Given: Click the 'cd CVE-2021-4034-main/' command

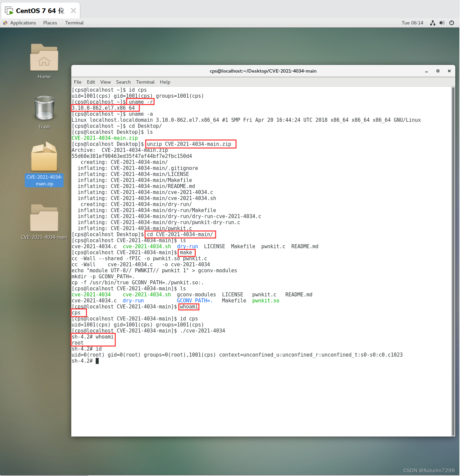Looking at the screenshot, I should (180, 234).
